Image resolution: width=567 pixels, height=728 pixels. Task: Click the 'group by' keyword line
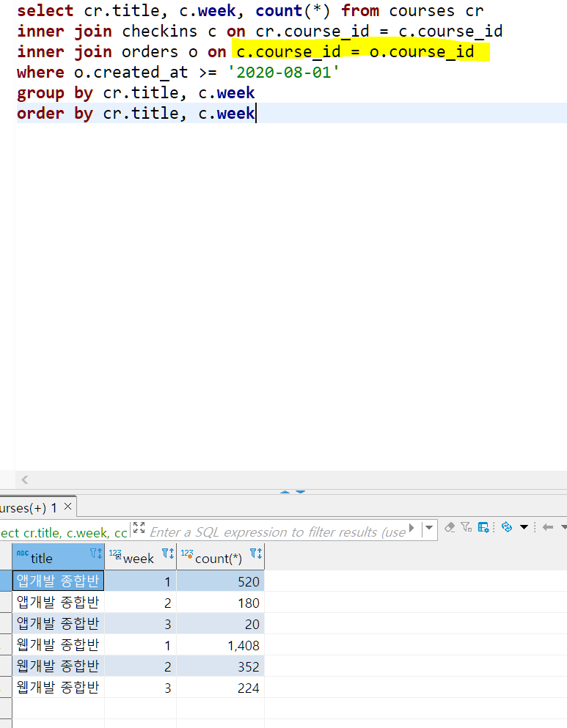tap(55, 93)
